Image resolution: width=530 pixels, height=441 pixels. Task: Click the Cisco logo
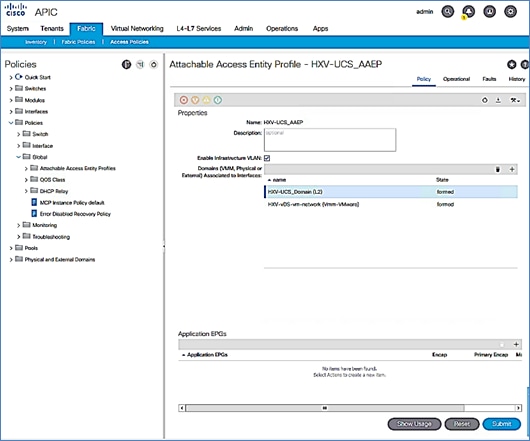pos(15,10)
